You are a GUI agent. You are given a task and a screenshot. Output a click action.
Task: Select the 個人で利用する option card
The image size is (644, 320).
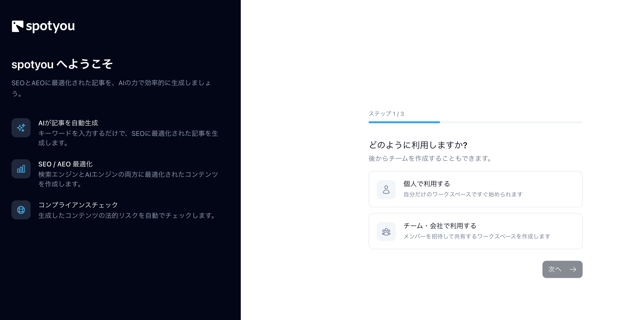point(476,189)
